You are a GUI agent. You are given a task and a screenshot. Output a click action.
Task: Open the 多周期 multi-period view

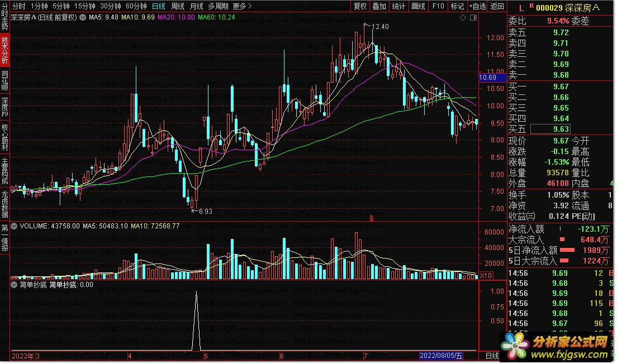(x=218, y=6)
